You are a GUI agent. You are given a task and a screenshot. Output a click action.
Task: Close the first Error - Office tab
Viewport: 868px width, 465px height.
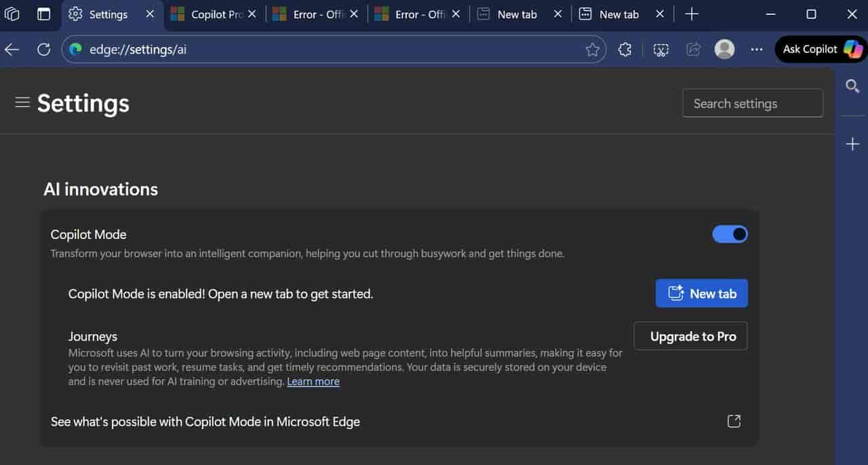point(354,14)
